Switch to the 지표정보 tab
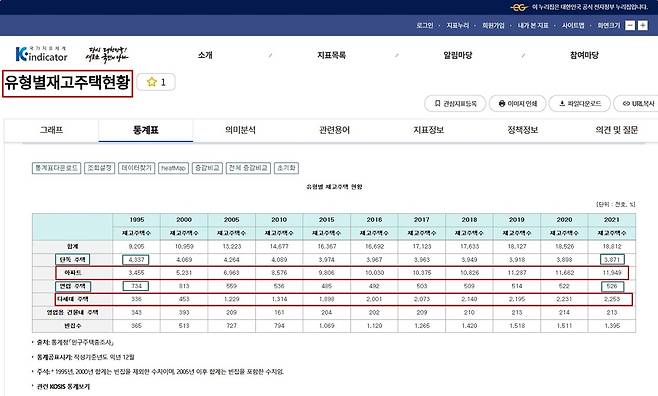Screen dimensions: 658x396 tap(428, 130)
